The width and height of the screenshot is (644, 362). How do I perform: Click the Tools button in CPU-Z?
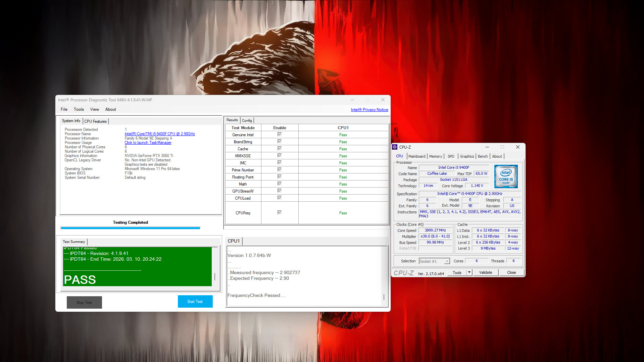(457, 272)
